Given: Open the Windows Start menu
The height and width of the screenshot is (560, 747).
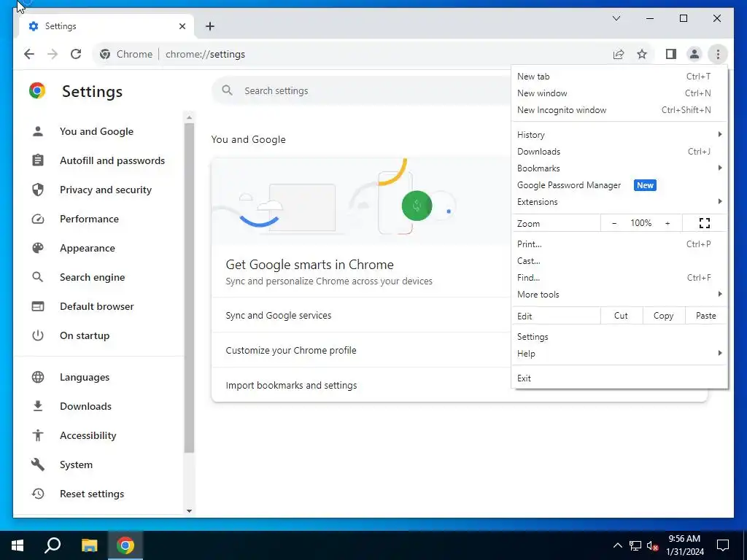Looking at the screenshot, I should point(18,545).
